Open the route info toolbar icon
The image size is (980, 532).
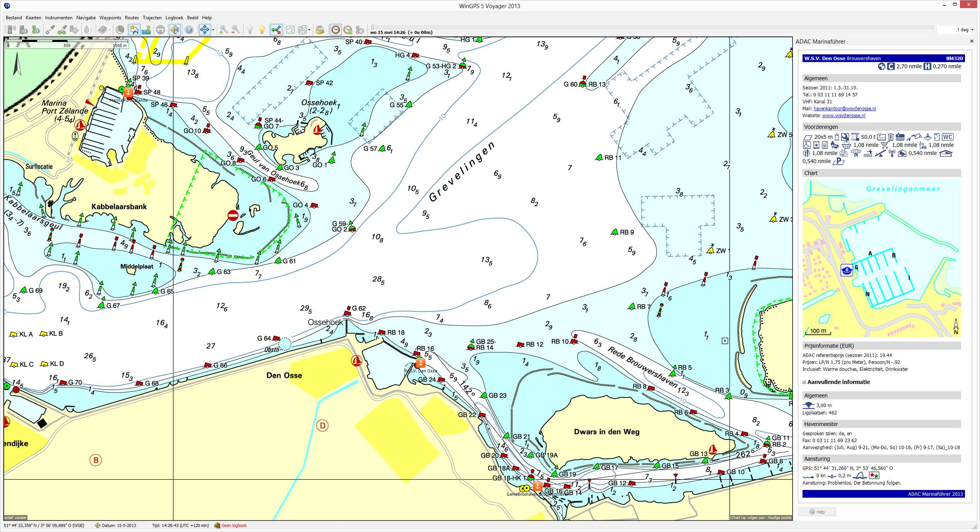point(36,30)
